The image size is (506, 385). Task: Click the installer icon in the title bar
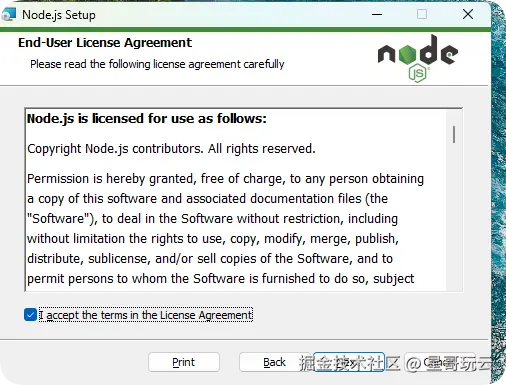tap(9, 14)
